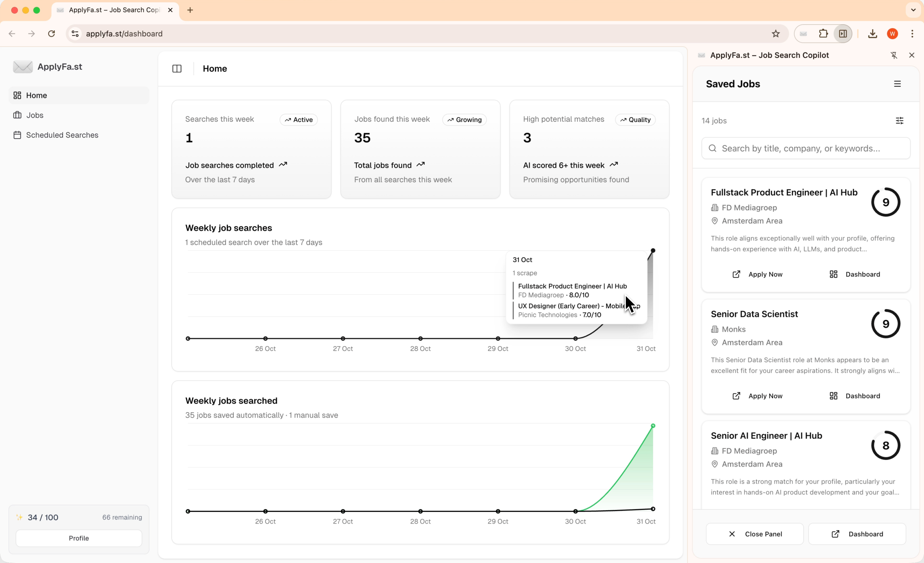Open the saved jobs filter sliders icon
The width and height of the screenshot is (924, 563).
click(899, 121)
